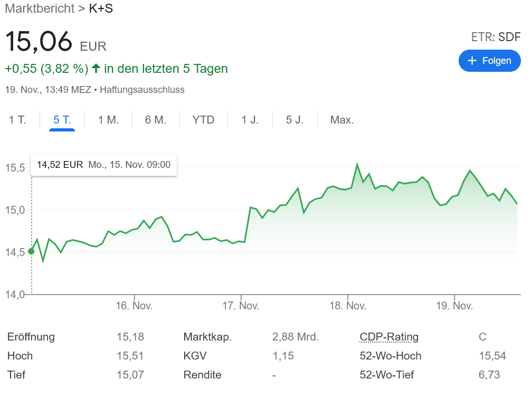Click the 18. Nov. axis label
This screenshot has width=532, height=397.
tap(348, 306)
